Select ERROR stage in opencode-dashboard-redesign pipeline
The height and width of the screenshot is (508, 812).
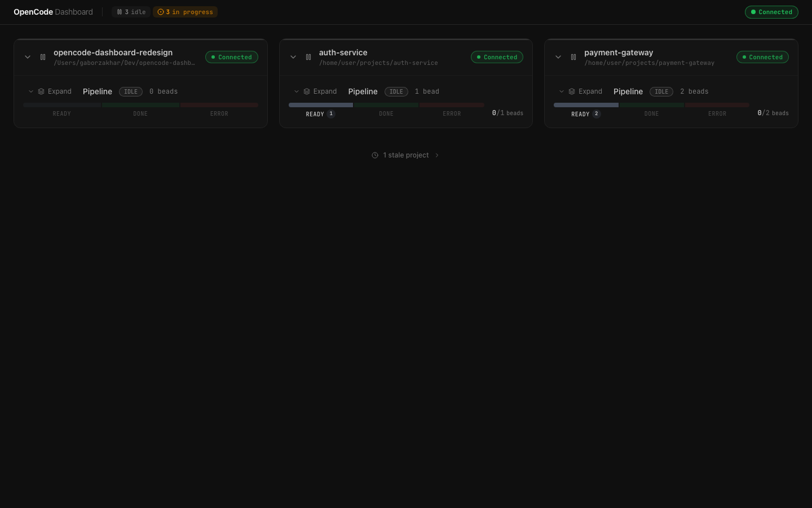coord(219,114)
